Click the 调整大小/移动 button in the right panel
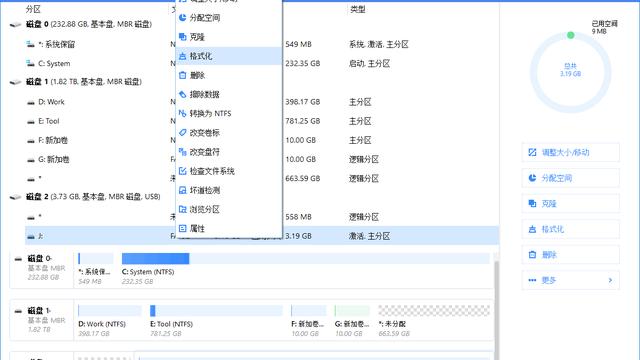 (x=570, y=152)
